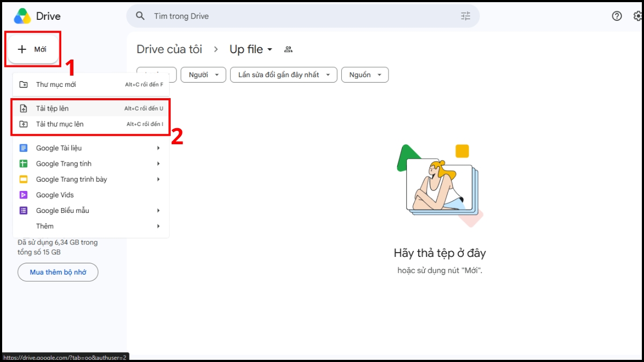Image resolution: width=644 pixels, height=362 pixels.
Task: Select Tải thư mục lên menu item
Action: tap(91, 124)
